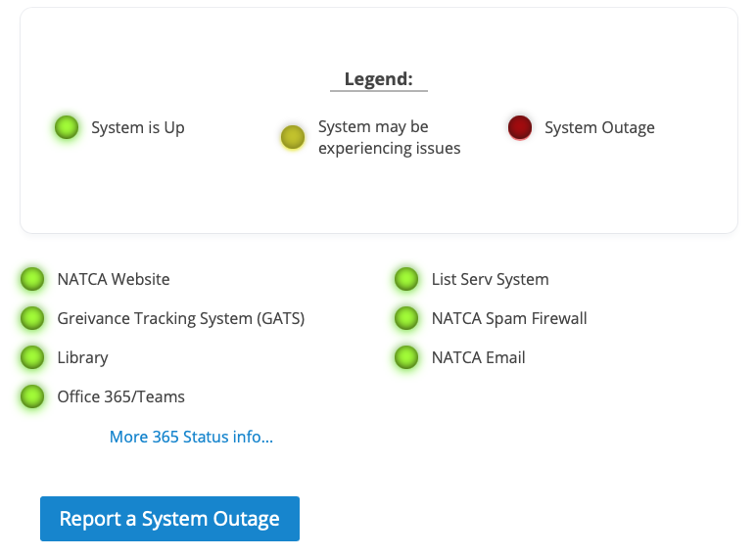Click the yellow legend indicator for possible issues

(x=293, y=137)
